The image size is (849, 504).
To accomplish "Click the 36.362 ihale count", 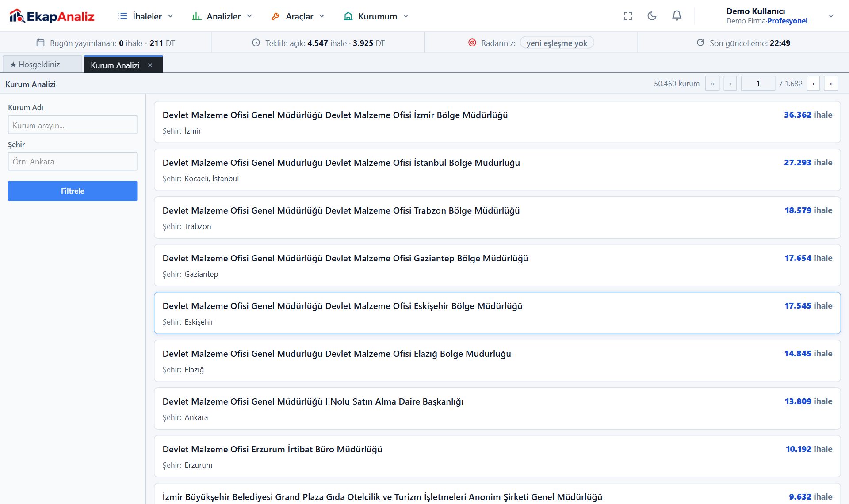I will [x=808, y=115].
